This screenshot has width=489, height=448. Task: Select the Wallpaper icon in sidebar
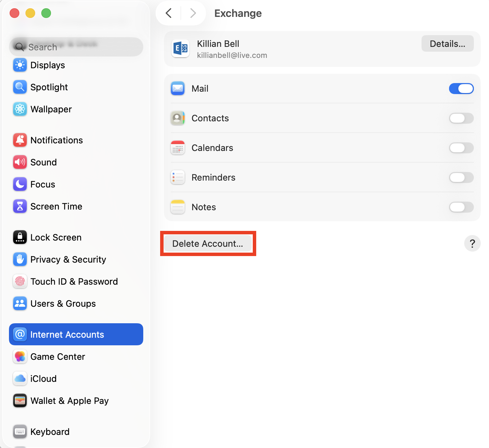pyautogui.click(x=20, y=109)
